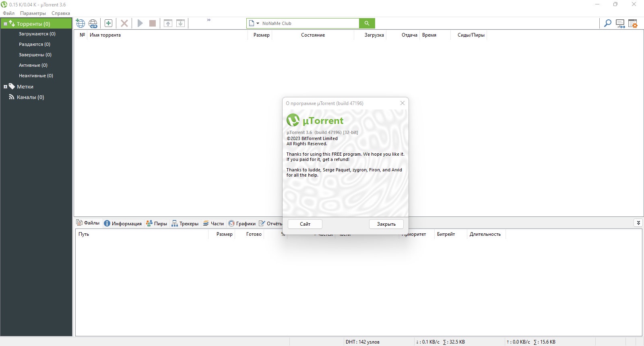The image size is (644, 346).
Task: Remove torrent with the X icon
Action: (x=124, y=23)
